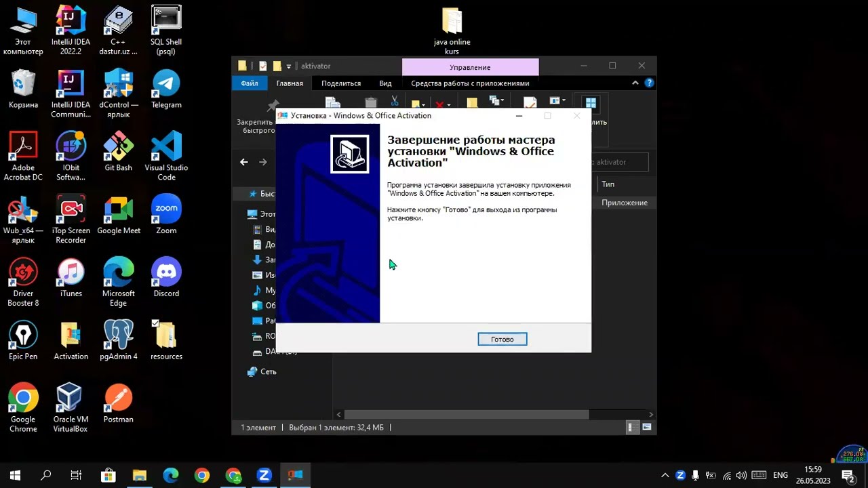
Task: Switch to Поделиться ribbon tab in Explorer
Action: pyautogui.click(x=341, y=83)
